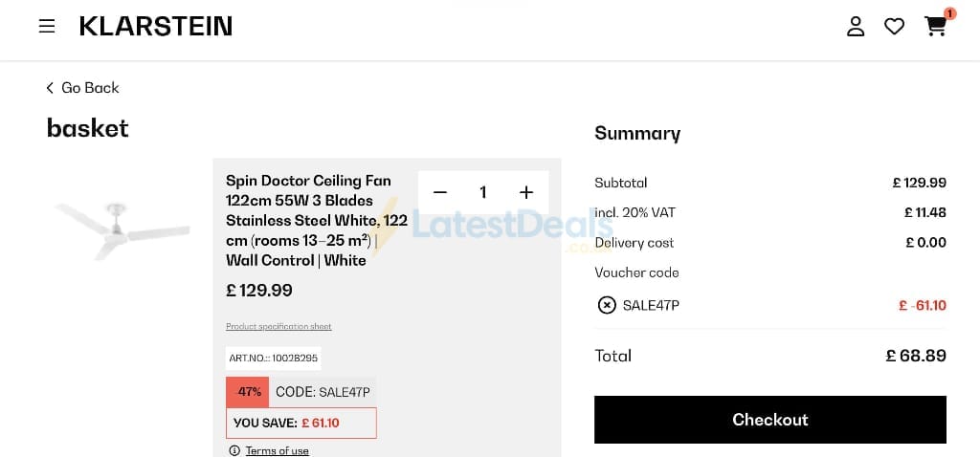Viewport: 980px width, 457px height.
Task: Click the incl. 20% VAT label
Action: coord(635,213)
